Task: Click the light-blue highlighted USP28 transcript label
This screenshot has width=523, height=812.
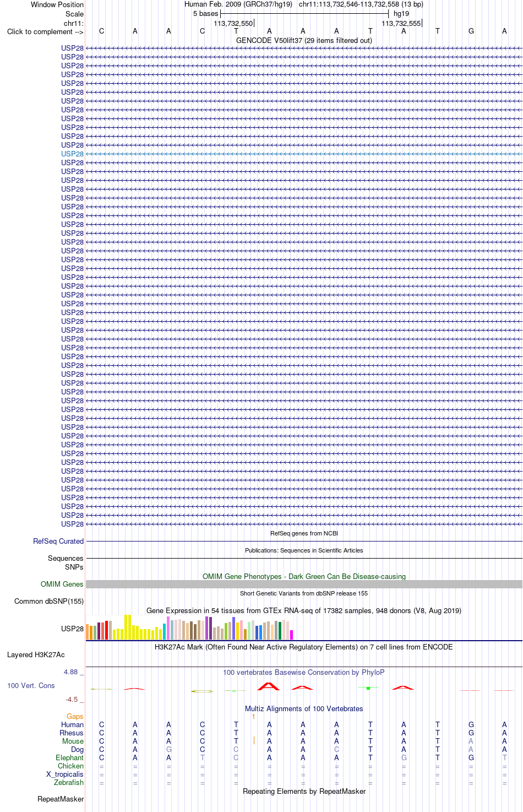Action: click(73, 154)
